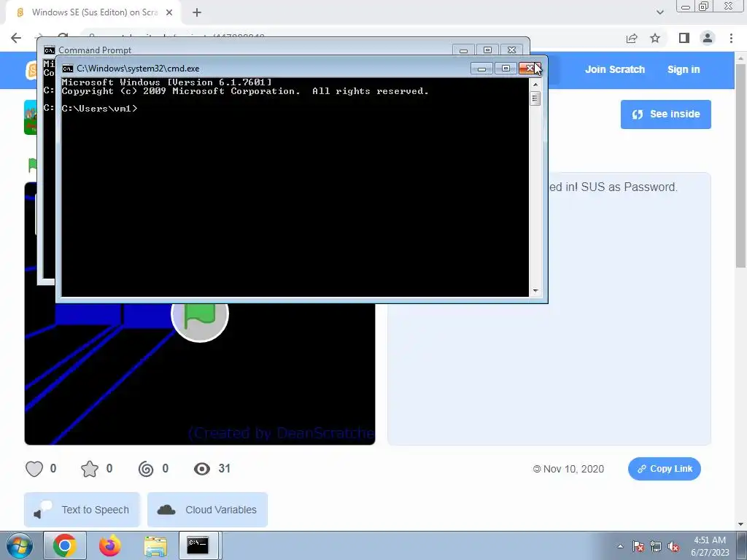Click the Copy Link button
This screenshot has width=747, height=560.
(x=664, y=469)
